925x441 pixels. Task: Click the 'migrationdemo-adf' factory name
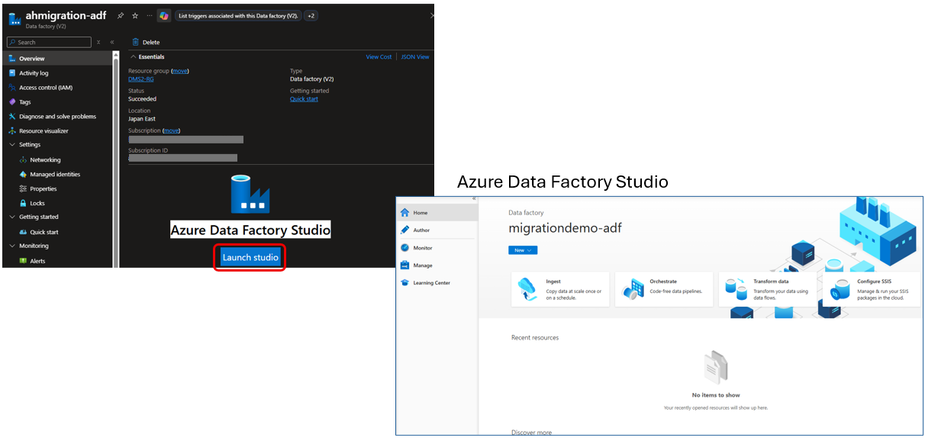pyautogui.click(x=565, y=229)
